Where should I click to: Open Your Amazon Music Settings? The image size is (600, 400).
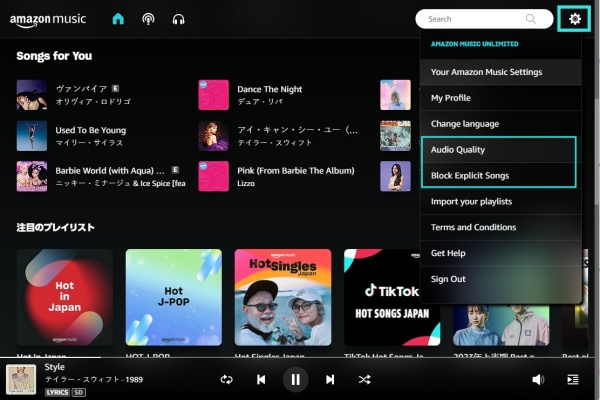point(501,72)
